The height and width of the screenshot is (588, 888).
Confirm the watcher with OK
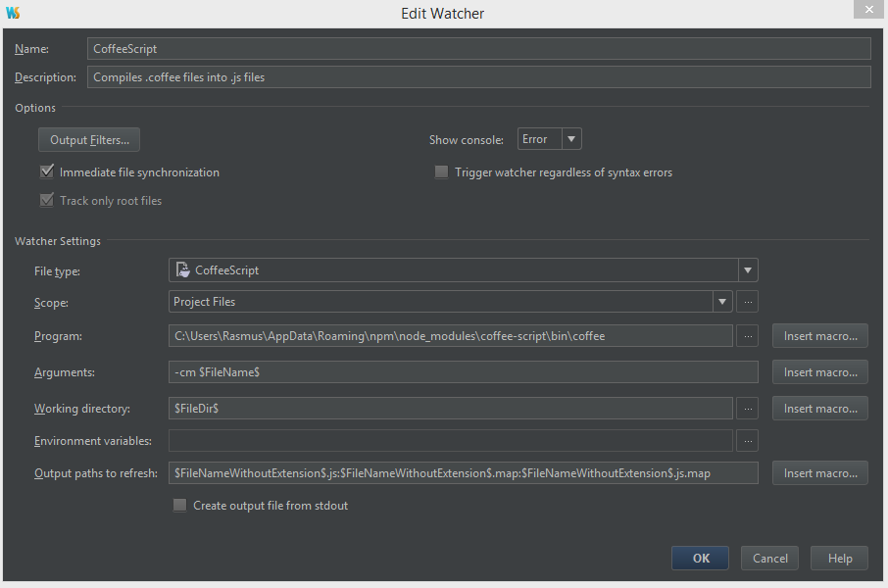tap(700, 558)
